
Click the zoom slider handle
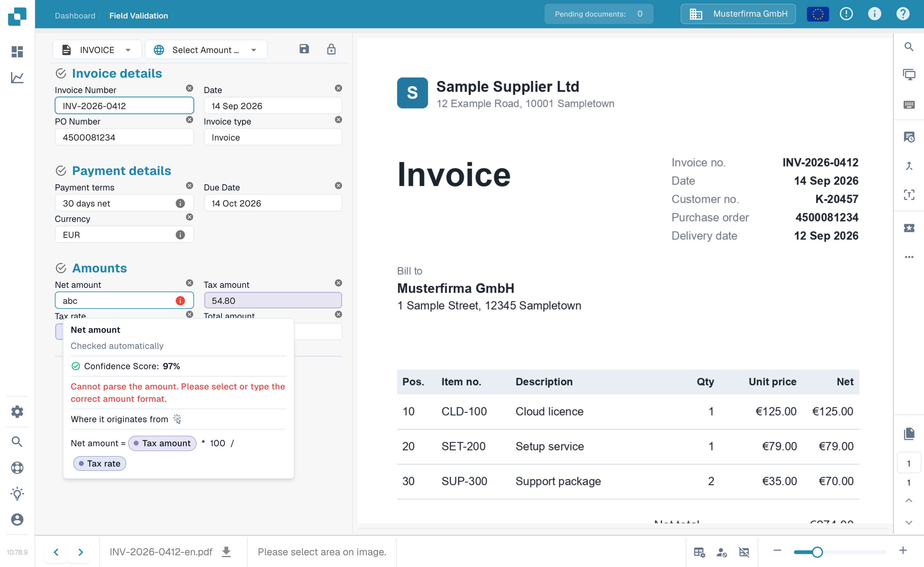[x=817, y=552]
